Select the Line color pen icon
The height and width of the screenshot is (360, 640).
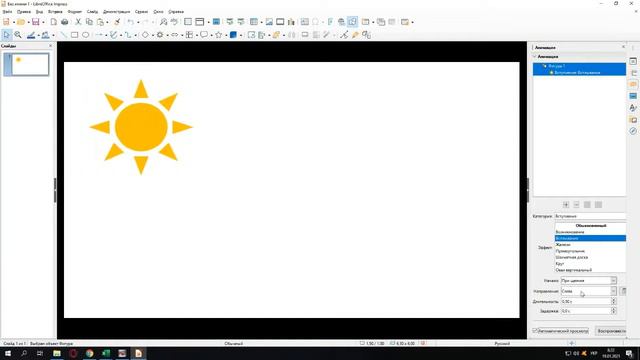pyautogui.click(x=31, y=35)
